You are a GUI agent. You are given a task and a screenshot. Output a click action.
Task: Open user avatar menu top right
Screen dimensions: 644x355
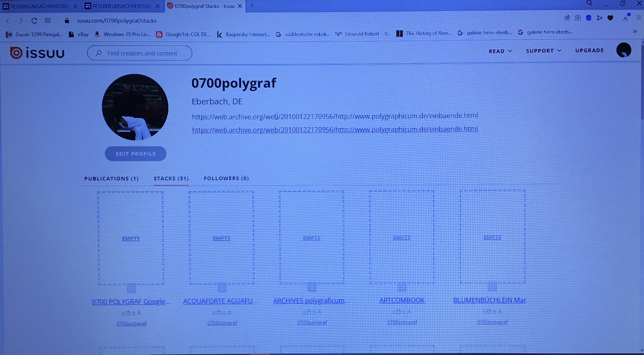point(624,50)
